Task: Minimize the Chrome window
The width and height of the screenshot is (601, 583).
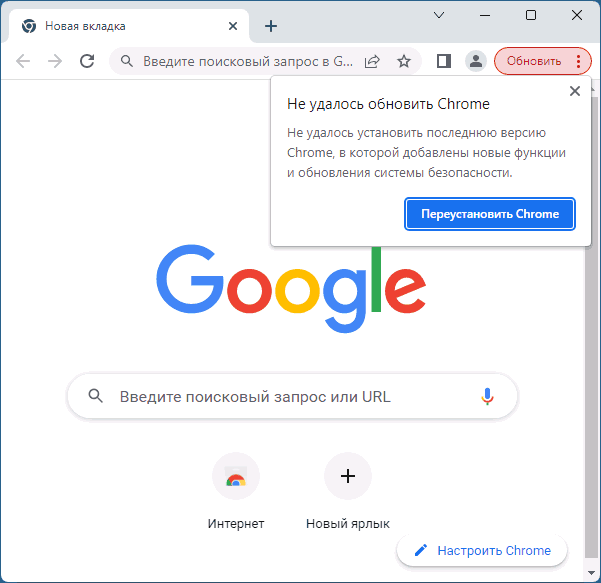Action: 485,15
